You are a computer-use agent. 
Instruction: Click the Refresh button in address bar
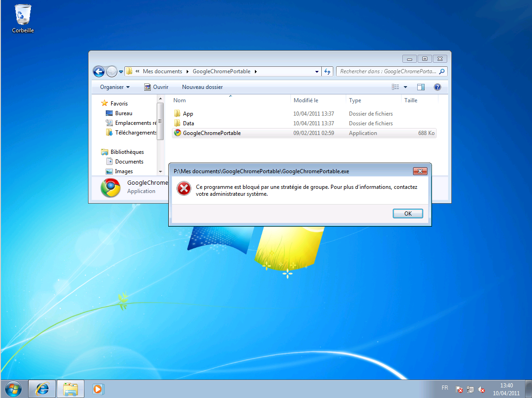[327, 71]
